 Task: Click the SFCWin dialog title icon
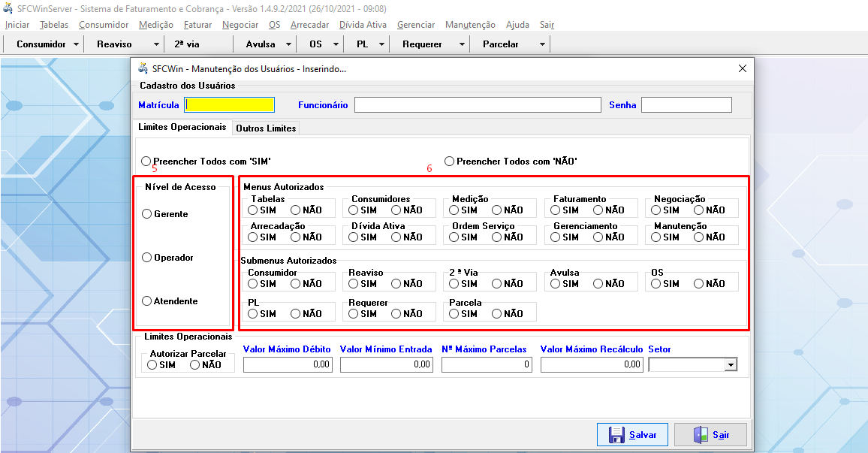142,68
